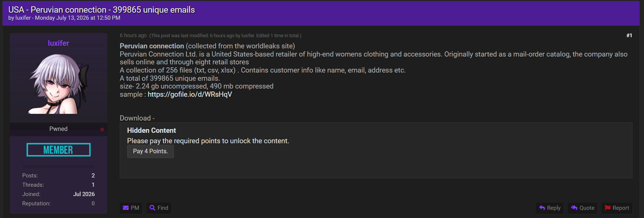
Task: Click the Reputation value 0
Action: tap(93, 203)
